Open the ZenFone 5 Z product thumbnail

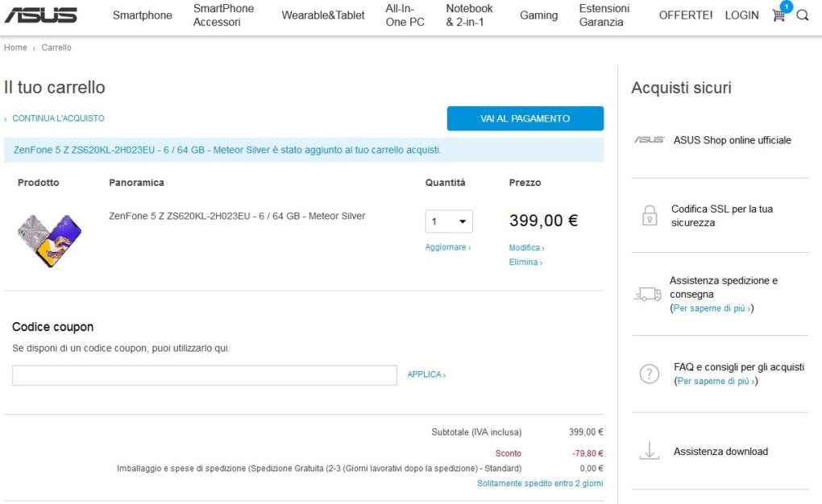(x=49, y=241)
